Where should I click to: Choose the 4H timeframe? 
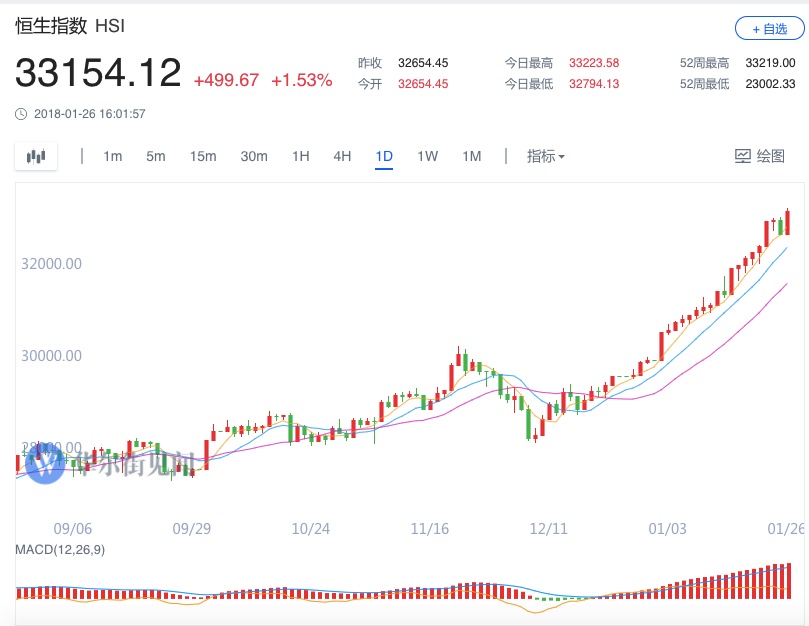click(x=342, y=156)
